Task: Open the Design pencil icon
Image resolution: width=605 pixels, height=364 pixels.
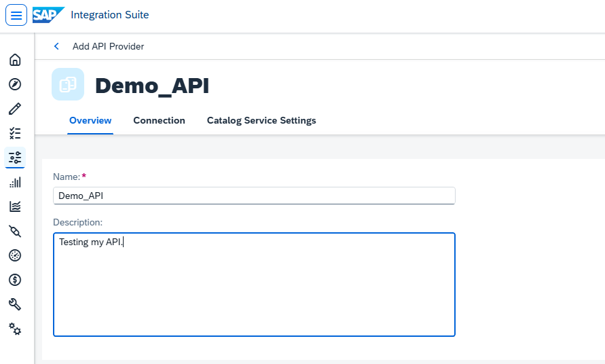Action: point(15,109)
